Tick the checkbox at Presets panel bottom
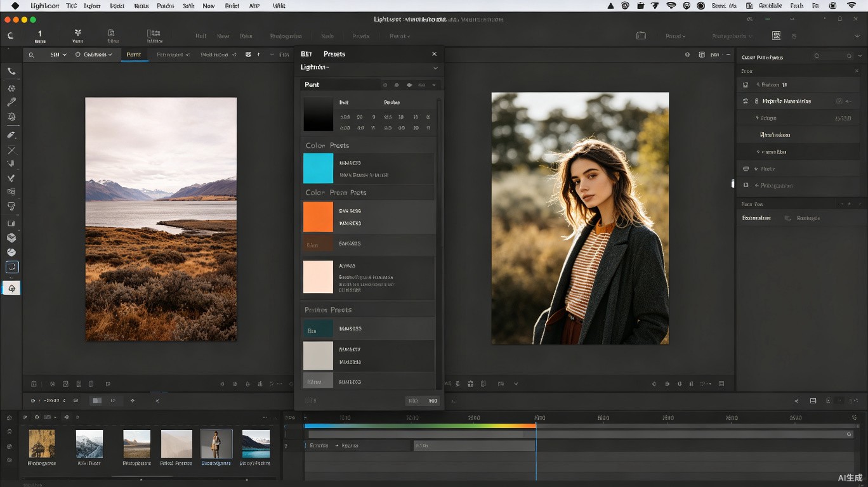 pos(308,400)
